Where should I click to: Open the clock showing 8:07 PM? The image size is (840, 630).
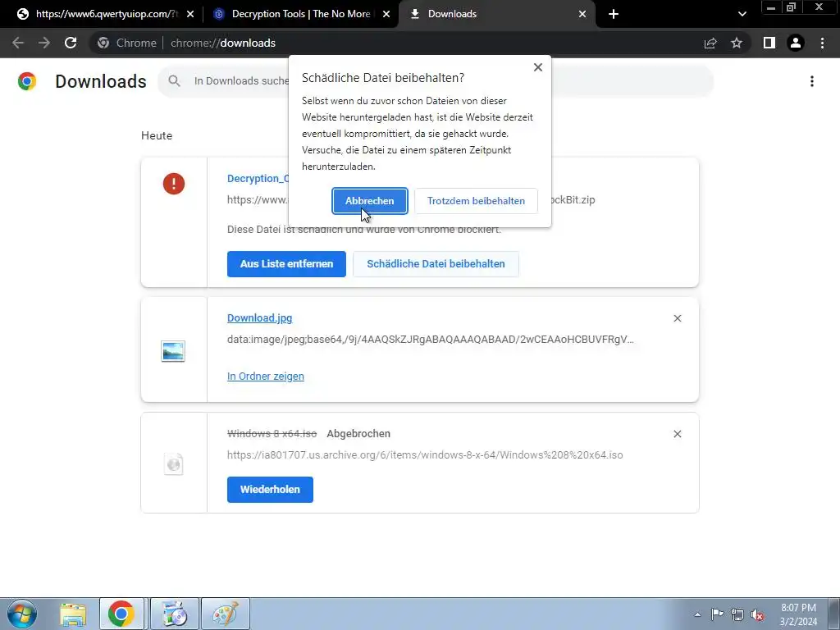(x=798, y=614)
